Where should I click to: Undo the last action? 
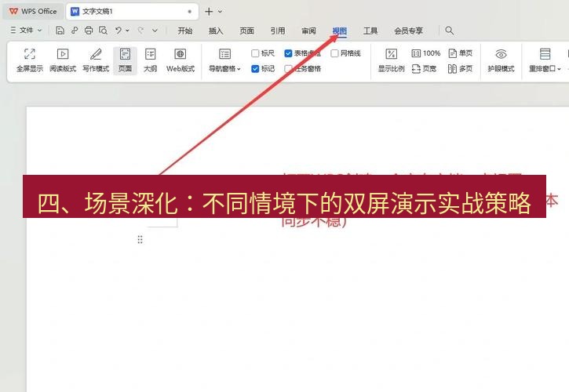[119, 31]
